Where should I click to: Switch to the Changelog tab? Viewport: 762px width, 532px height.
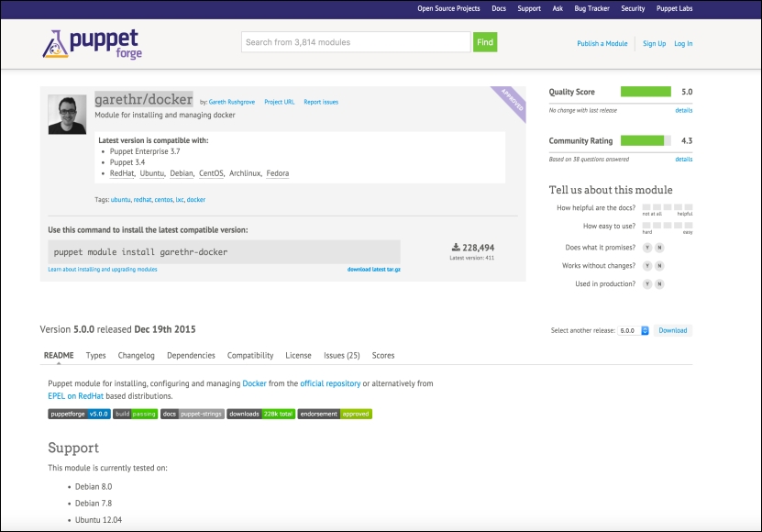point(136,356)
